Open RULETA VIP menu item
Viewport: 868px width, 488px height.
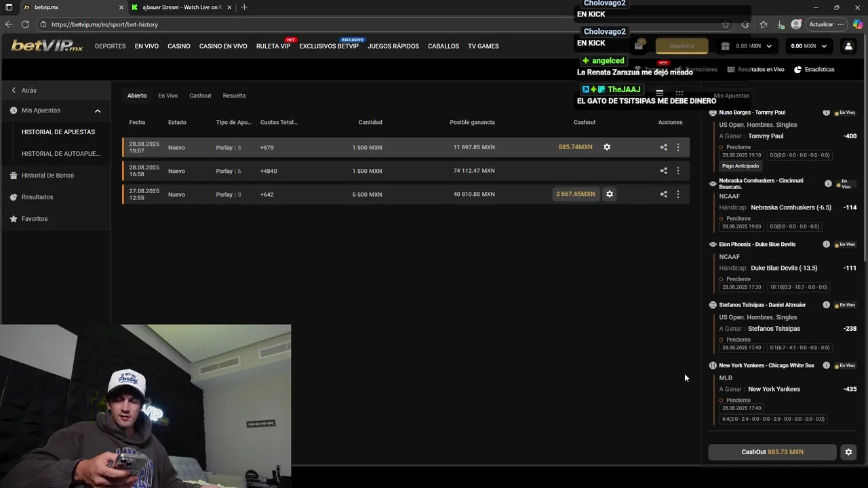pos(273,46)
